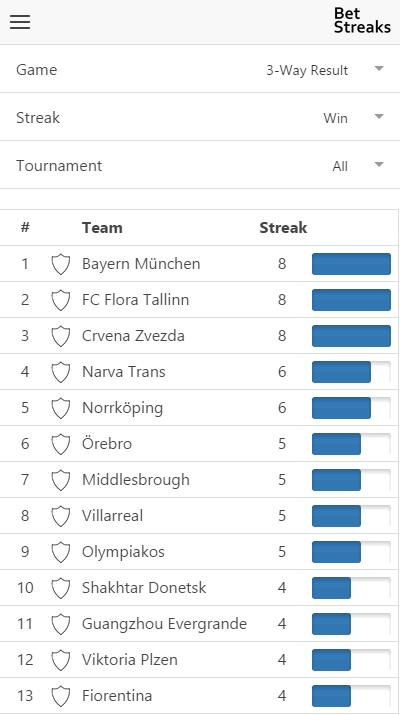This screenshot has height=715, width=400.
Task: Select the Shakhtar Donetsk team name
Action: [x=144, y=588]
